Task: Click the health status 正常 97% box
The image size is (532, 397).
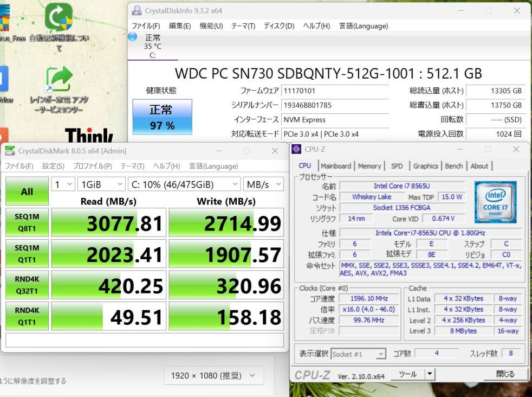Action: pyautogui.click(x=162, y=117)
